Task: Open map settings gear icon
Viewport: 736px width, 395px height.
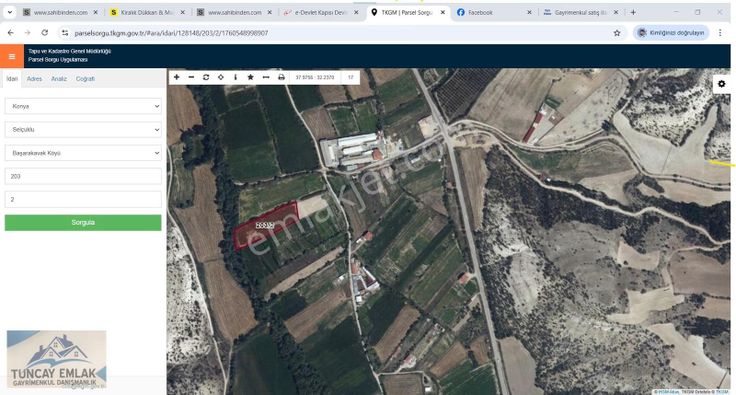Action: click(x=721, y=84)
